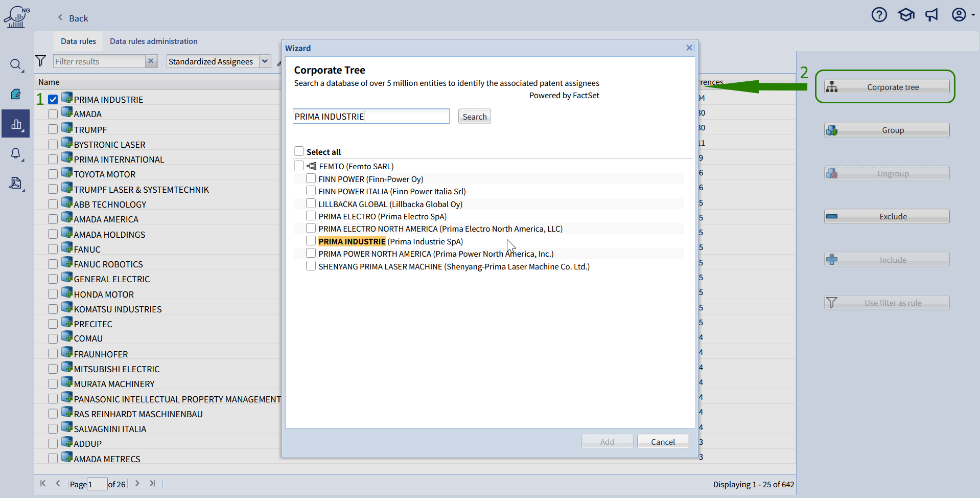Check SHENYANG PRIMA LASER MACHINE checkbox
Screen dimensions: 980x498
(x=311, y=266)
